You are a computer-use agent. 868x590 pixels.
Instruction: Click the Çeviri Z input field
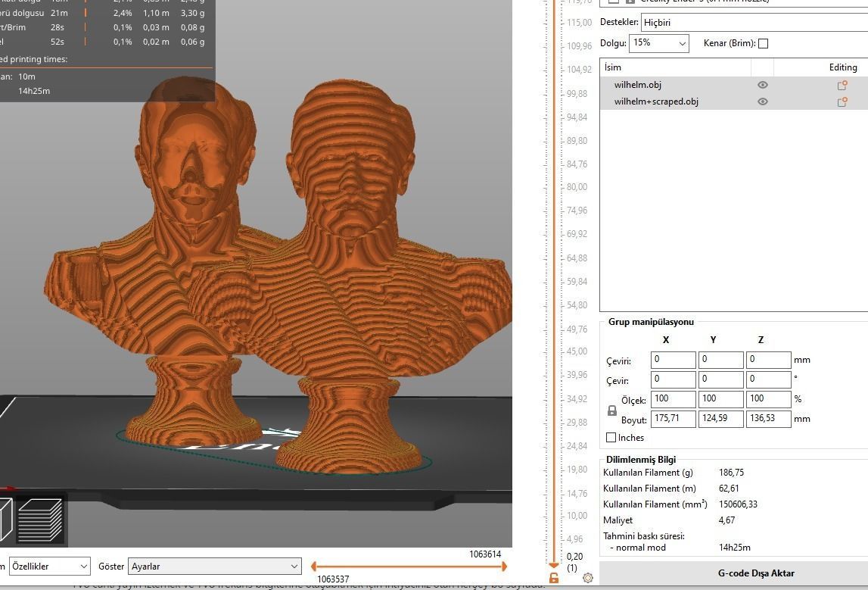pos(768,360)
